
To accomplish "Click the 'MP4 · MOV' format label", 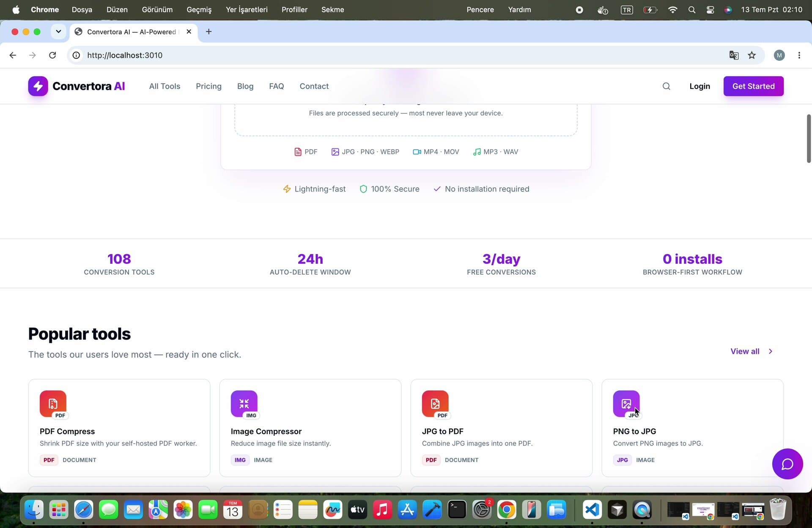I will click(441, 152).
